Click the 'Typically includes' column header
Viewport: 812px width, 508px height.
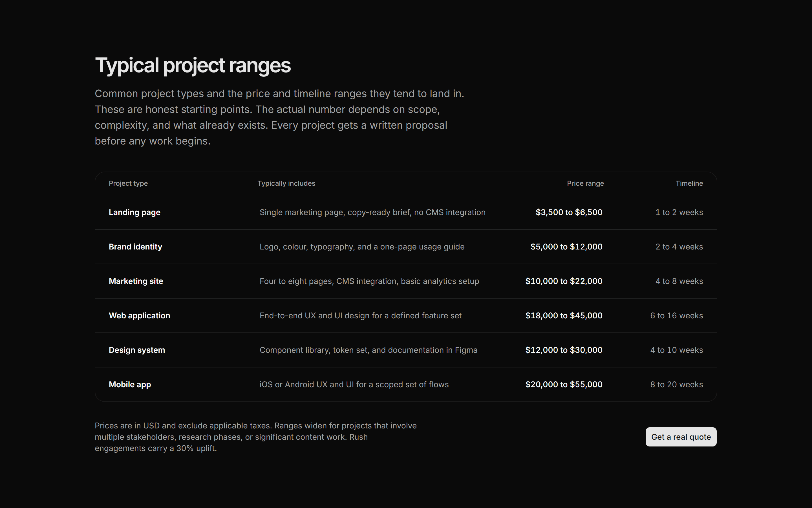click(286, 183)
